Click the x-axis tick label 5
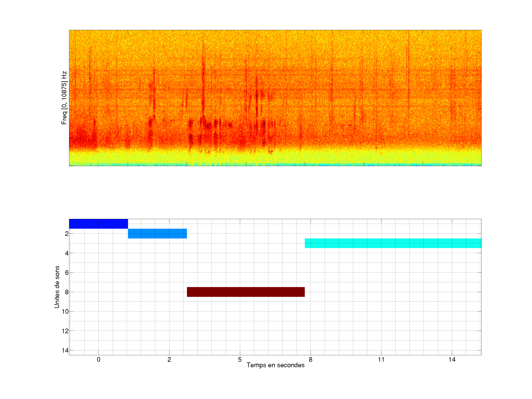 click(240, 359)
